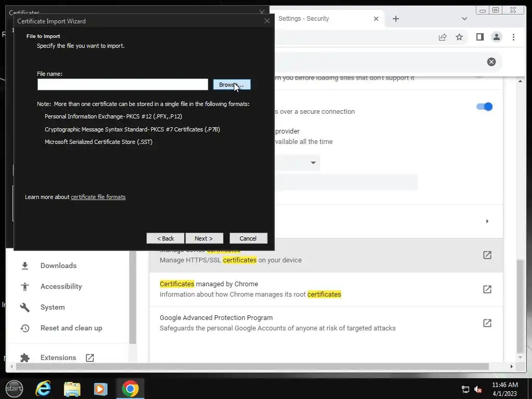Viewport: 532px width, 399px height.
Task: Open Manage device certificates external link icon
Action: click(x=487, y=255)
